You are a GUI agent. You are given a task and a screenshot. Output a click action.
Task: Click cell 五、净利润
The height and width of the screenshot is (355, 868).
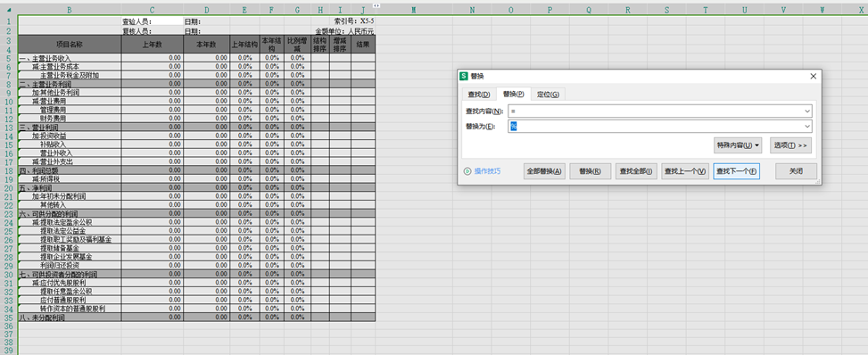pyautogui.click(x=70, y=187)
